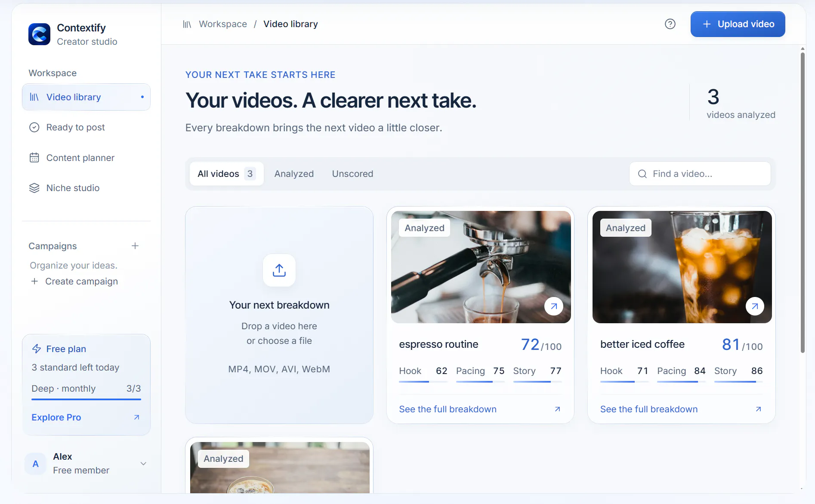Click Create campaign link

(74, 281)
